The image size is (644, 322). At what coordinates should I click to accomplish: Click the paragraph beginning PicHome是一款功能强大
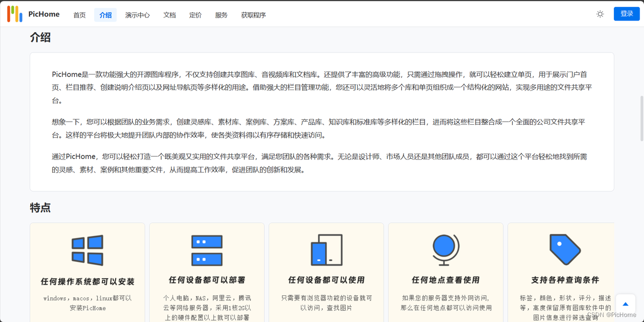click(322, 87)
